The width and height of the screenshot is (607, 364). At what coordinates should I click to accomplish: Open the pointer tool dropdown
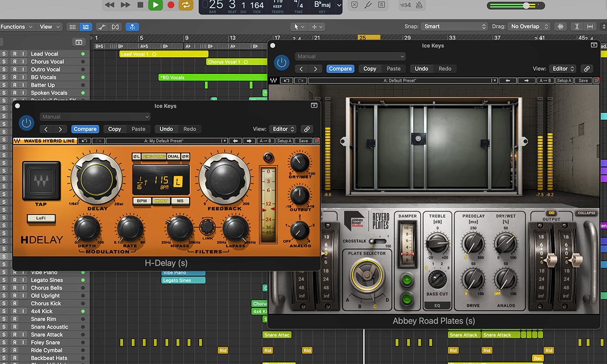coord(299,27)
